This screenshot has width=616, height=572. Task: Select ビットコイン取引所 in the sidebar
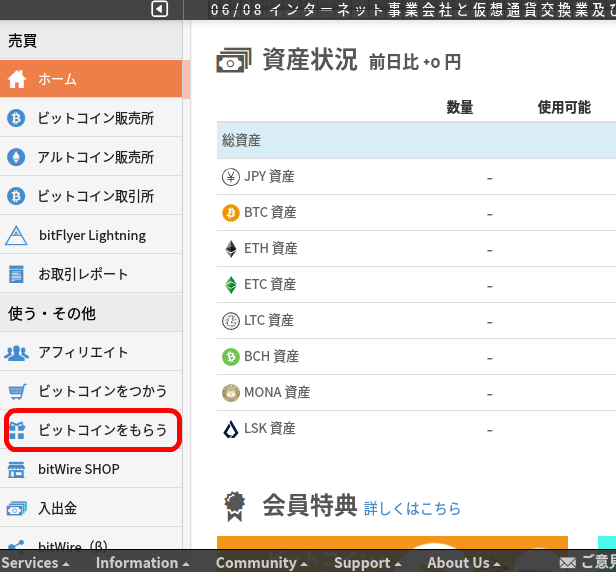point(91,196)
